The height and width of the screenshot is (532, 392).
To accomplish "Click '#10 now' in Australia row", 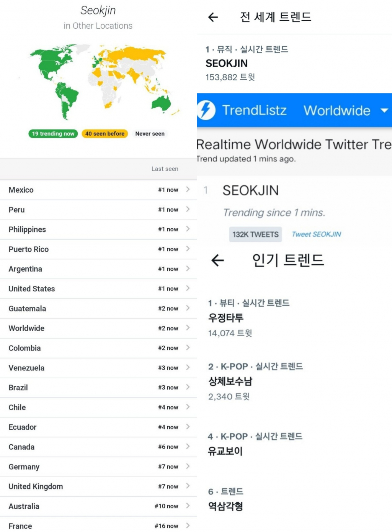I will coord(166,506).
